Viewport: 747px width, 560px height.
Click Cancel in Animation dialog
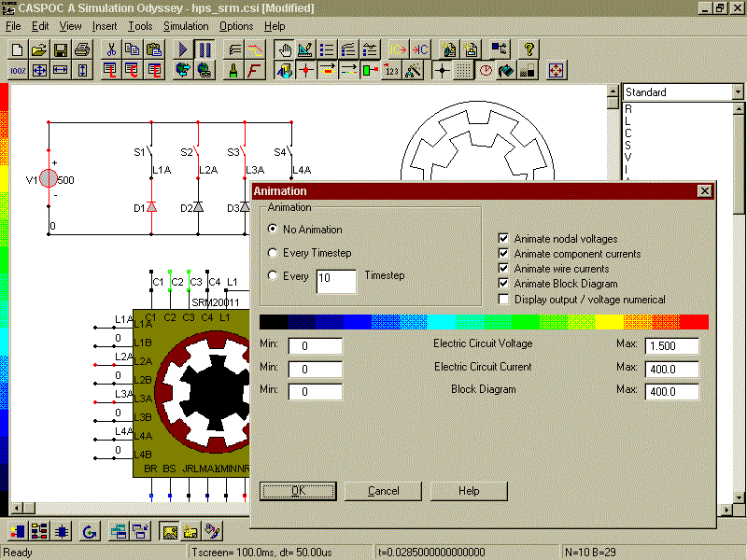click(383, 491)
